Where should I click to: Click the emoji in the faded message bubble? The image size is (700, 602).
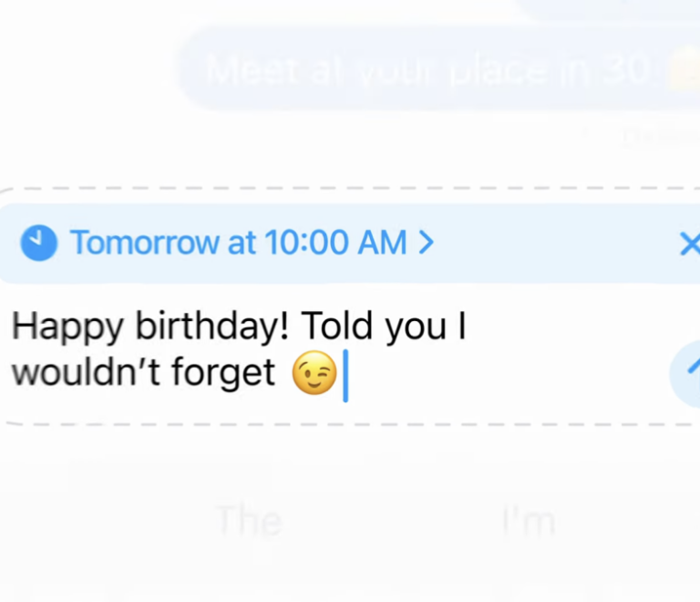[680, 70]
